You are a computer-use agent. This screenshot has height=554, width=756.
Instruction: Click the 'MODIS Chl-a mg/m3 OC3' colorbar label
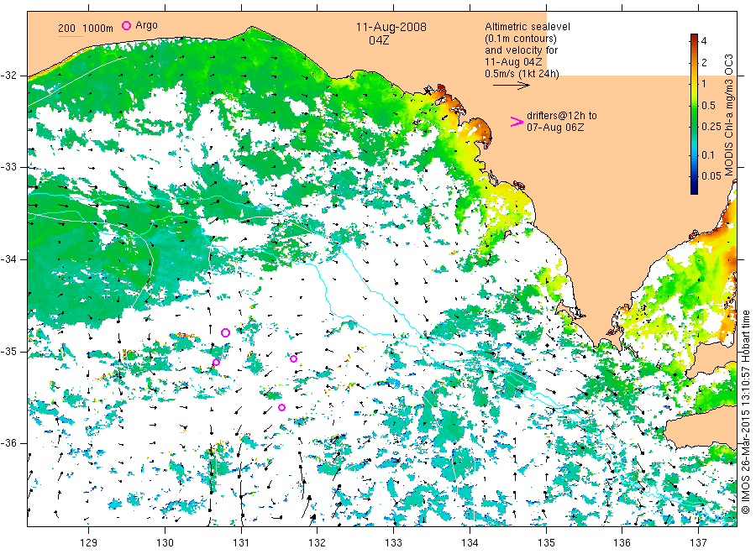click(x=728, y=115)
